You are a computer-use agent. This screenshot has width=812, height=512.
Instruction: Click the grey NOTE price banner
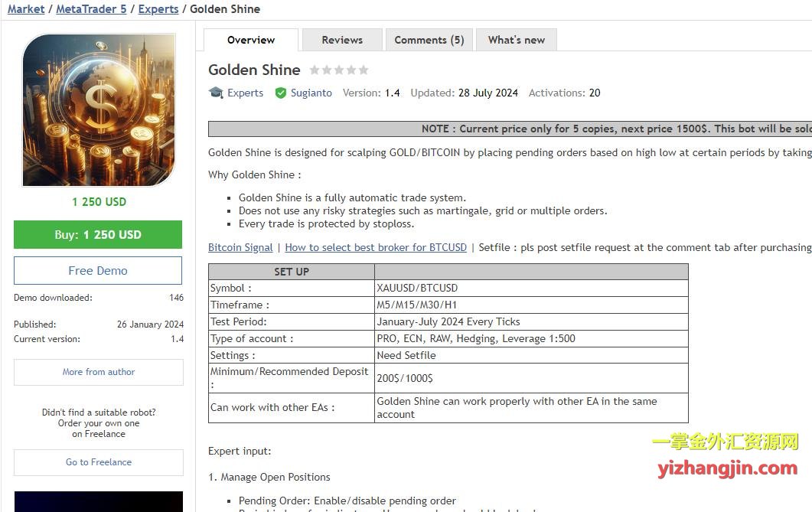[x=510, y=129]
